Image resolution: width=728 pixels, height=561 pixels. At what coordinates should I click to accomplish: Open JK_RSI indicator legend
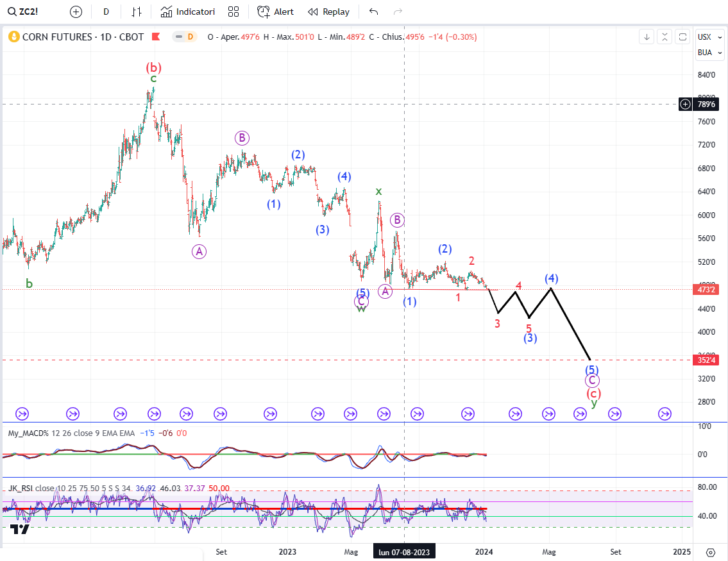coord(69,488)
